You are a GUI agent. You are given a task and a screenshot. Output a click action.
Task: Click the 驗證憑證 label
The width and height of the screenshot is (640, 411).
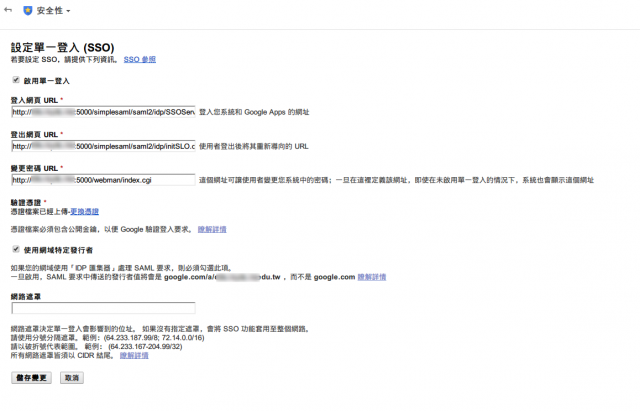click(26, 202)
